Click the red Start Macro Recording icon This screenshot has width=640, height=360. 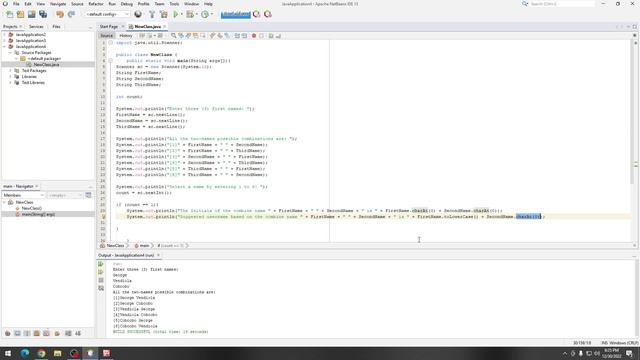tap(254, 36)
